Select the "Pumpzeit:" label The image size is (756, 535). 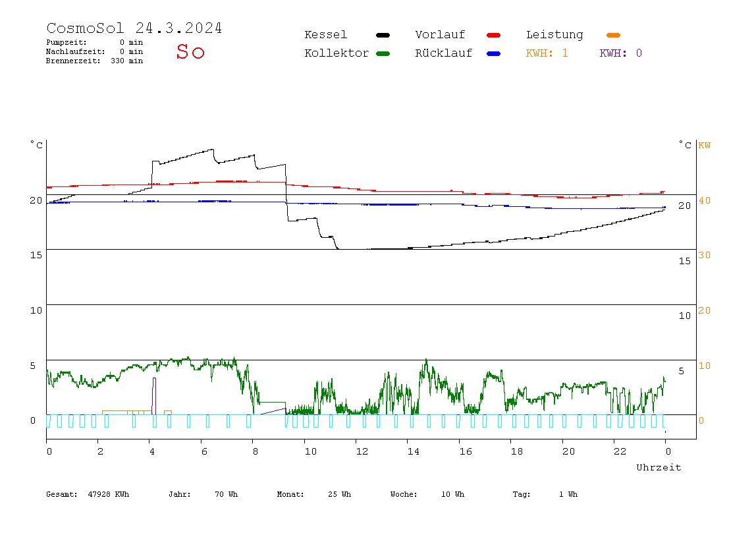(67, 42)
